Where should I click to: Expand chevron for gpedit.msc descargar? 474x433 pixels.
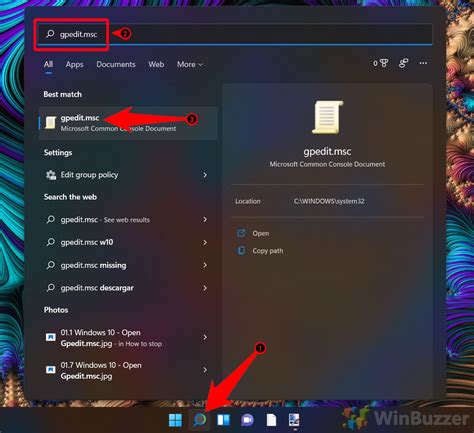click(205, 288)
